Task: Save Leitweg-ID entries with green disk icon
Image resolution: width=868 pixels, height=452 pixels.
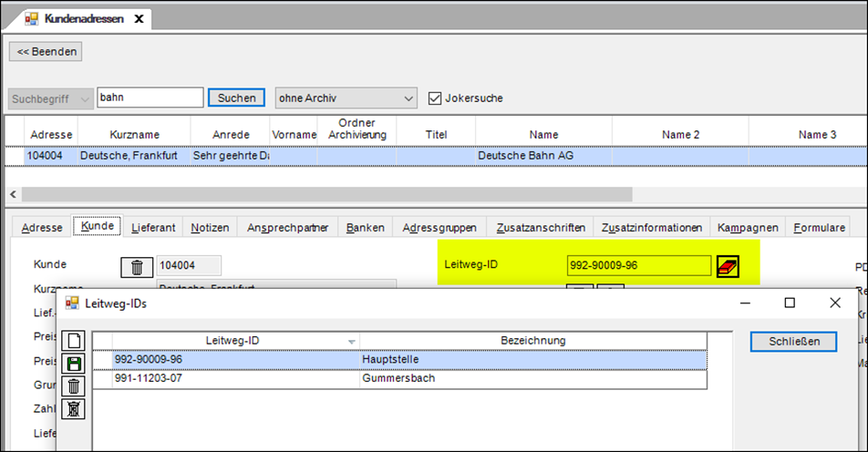Action: coord(74,364)
